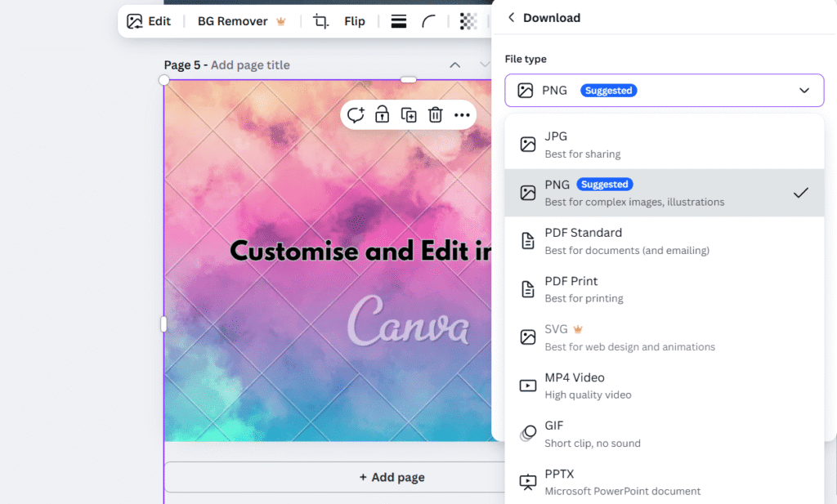
Task: Click the top-left corner resize handle
Action: pos(163,80)
